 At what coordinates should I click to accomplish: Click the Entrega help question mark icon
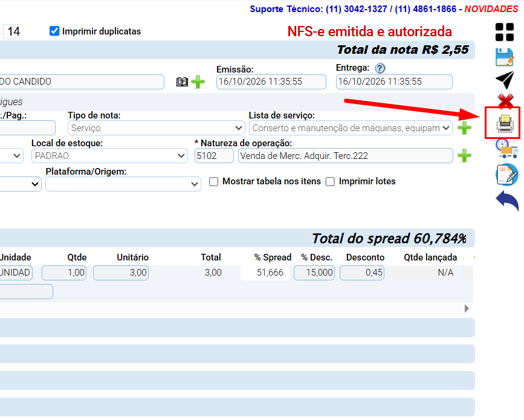pos(380,68)
